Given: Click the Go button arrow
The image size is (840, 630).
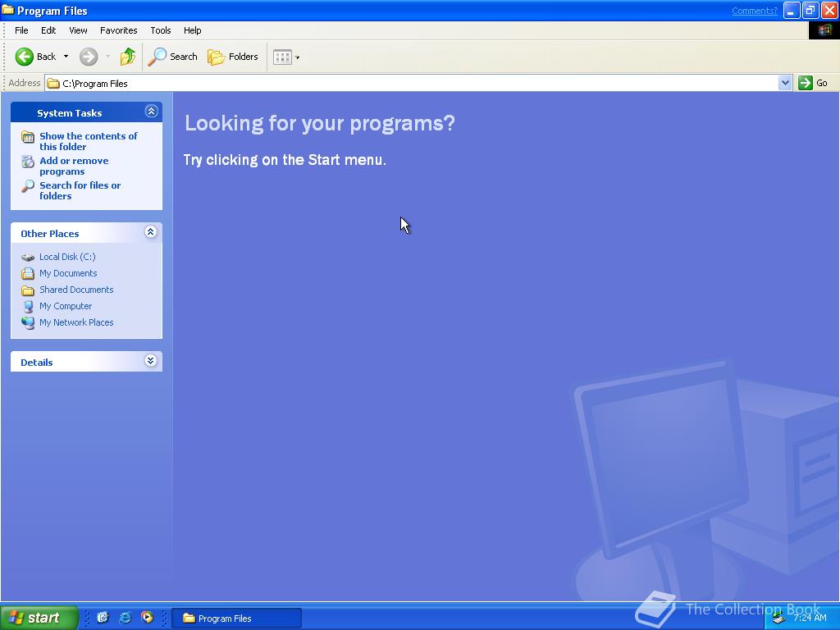Looking at the screenshot, I should point(805,83).
